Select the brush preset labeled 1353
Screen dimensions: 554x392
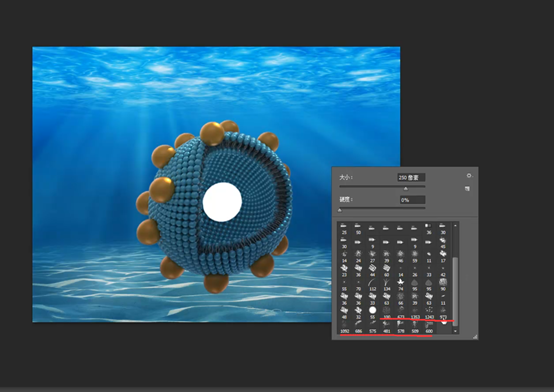[415, 314]
